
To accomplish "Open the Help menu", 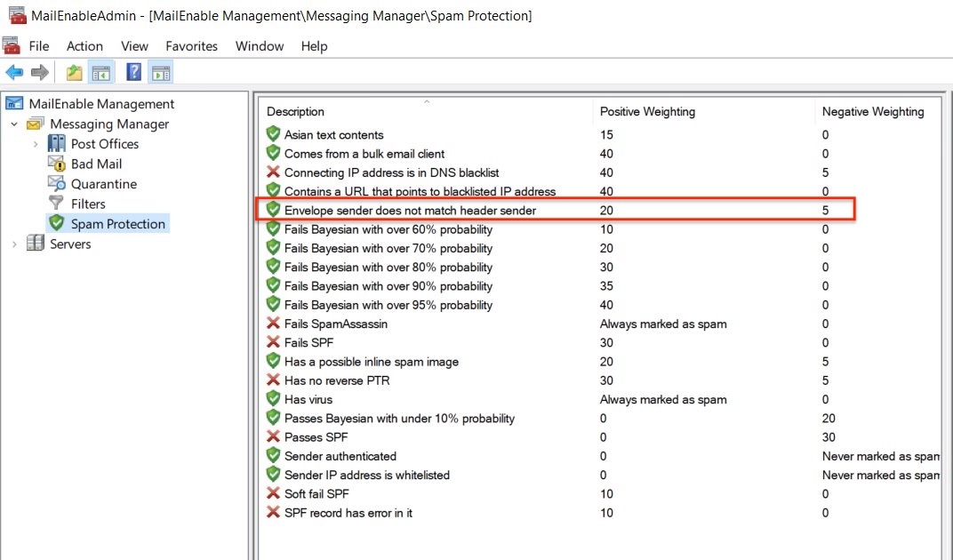I will click(314, 46).
